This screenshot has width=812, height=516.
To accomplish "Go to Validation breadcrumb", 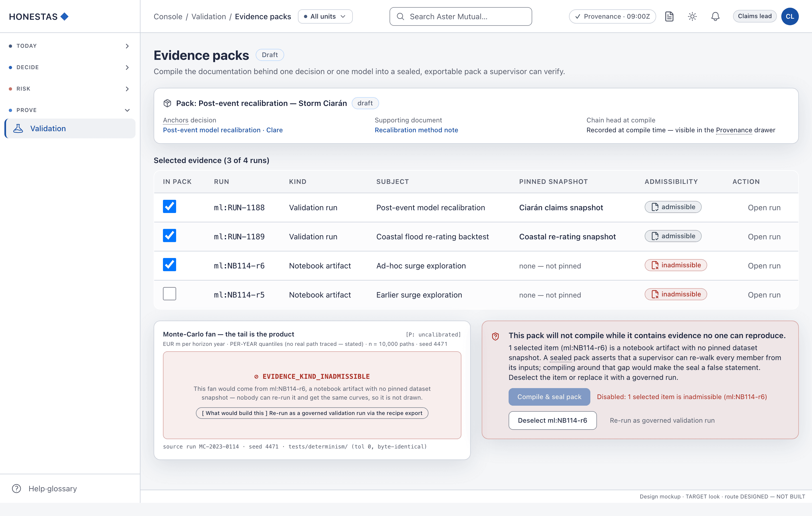I will click(208, 16).
